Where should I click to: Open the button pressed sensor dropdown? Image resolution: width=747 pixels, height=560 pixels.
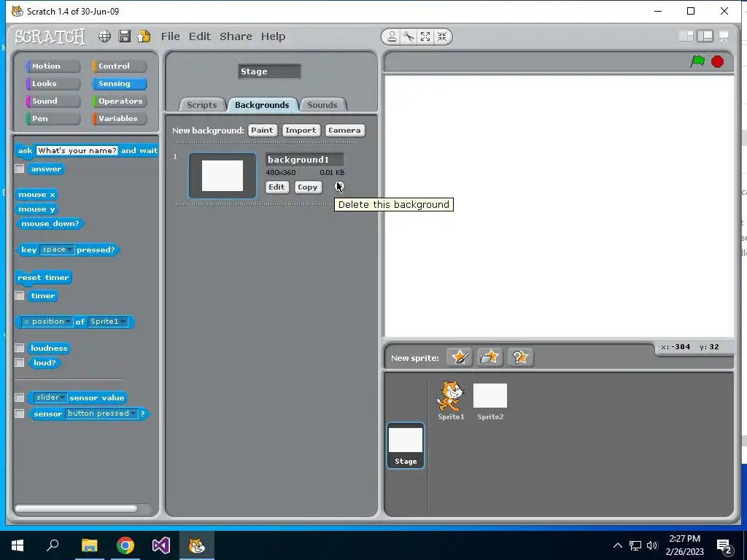(x=101, y=413)
